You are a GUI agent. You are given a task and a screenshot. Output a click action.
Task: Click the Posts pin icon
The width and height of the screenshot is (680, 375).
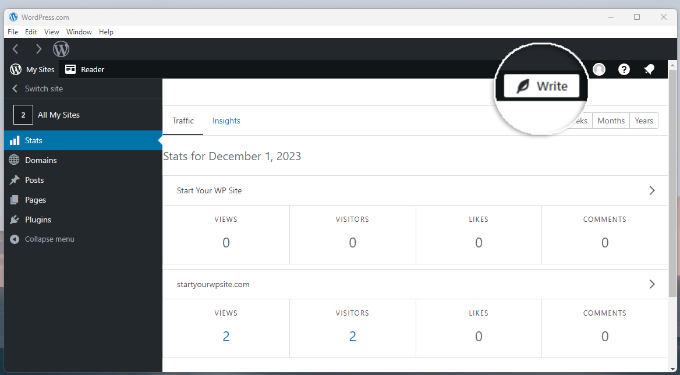[15, 180]
